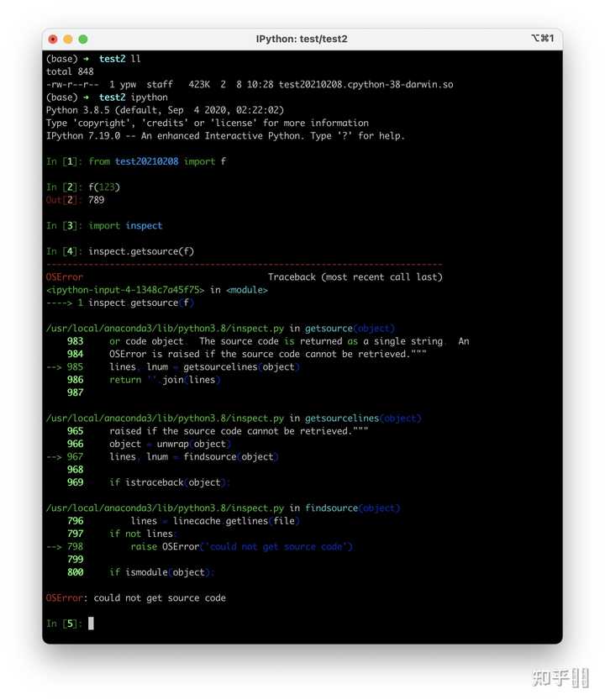Click the green full-screen window button
Screen dimensions: 605x700
click(83, 39)
